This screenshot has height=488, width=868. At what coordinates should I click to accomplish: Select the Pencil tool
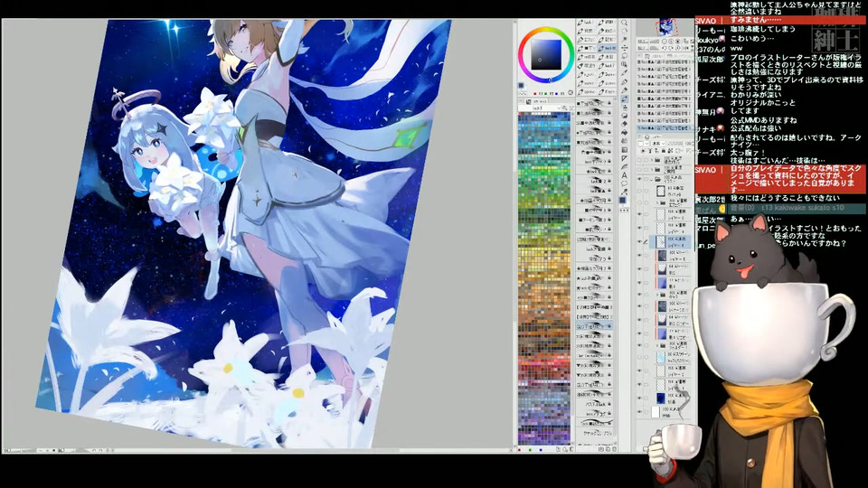tap(625, 90)
